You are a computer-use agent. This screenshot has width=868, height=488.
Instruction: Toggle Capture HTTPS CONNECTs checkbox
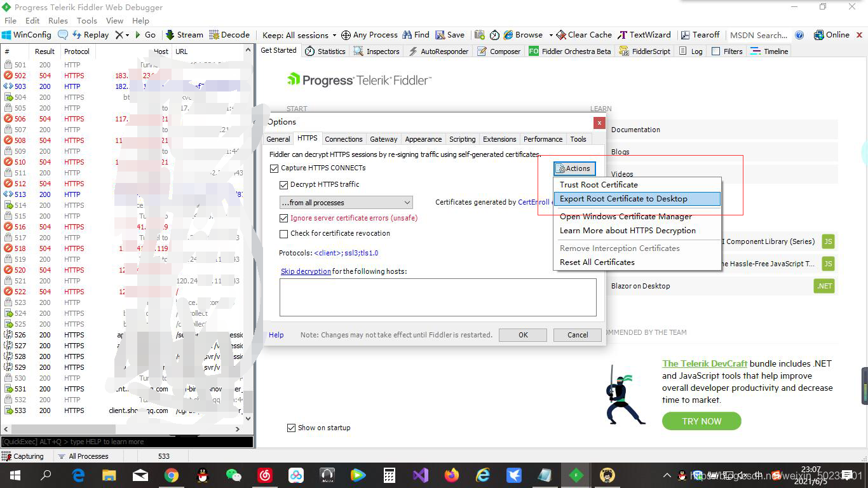point(275,168)
